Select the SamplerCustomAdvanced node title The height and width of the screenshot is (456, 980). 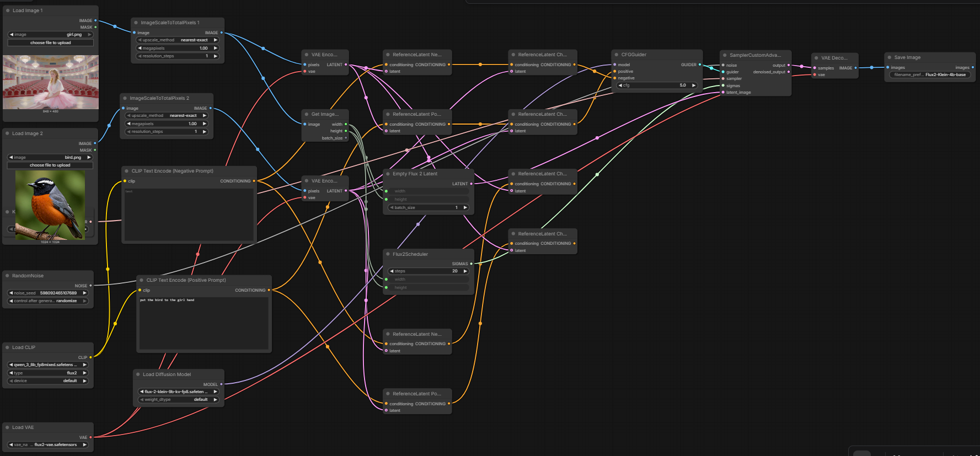pos(755,55)
